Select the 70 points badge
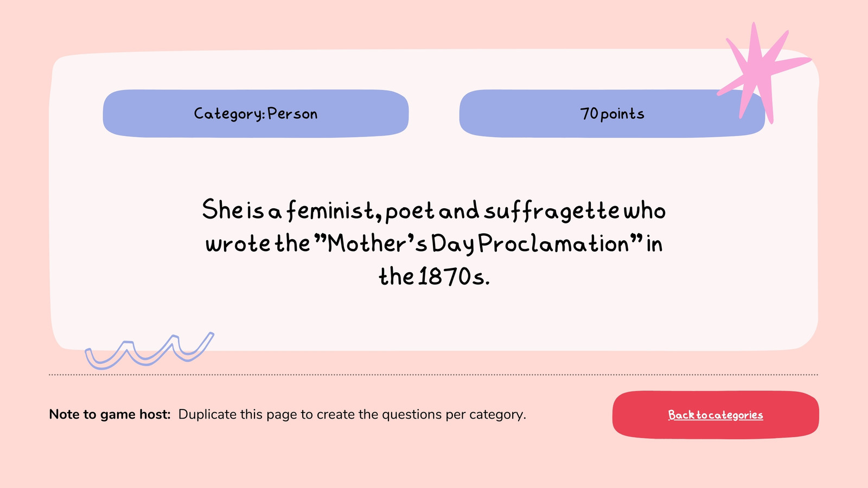The width and height of the screenshot is (868, 488). coord(612,113)
